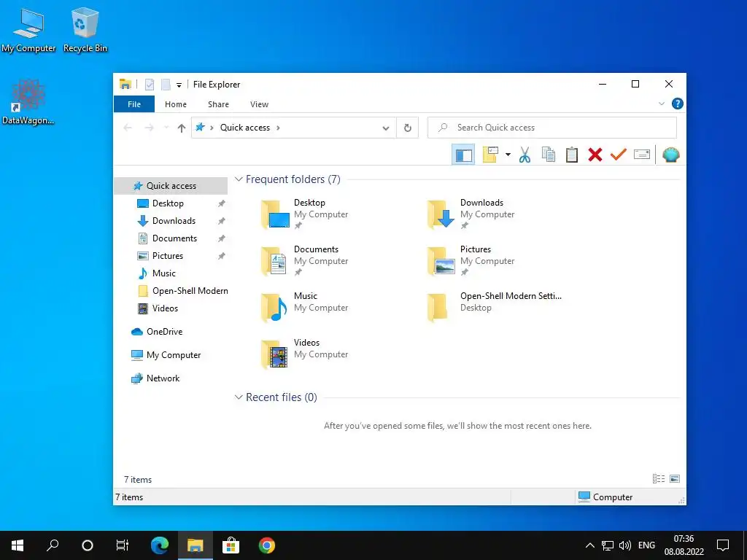This screenshot has height=560, width=747.
Task: Open the Share ribbon tab
Action: point(218,104)
